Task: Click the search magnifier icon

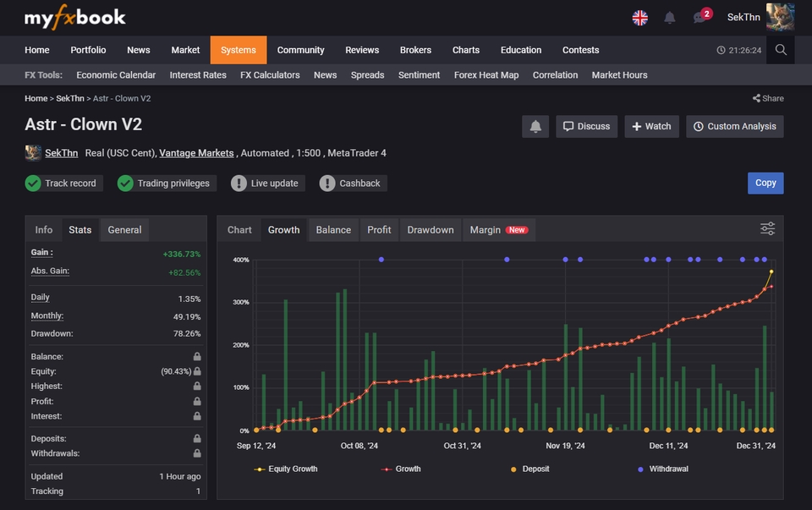Action: [x=781, y=50]
